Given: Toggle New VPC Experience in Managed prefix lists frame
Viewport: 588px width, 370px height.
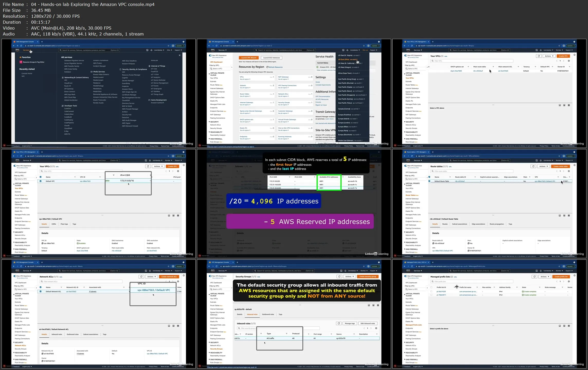Looking at the screenshot, I should [406, 276].
